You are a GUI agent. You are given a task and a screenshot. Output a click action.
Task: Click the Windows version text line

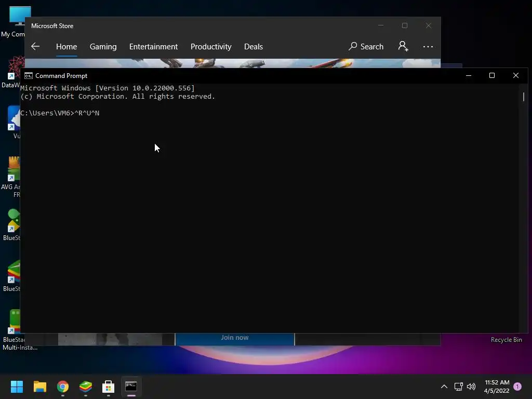tap(108, 88)
